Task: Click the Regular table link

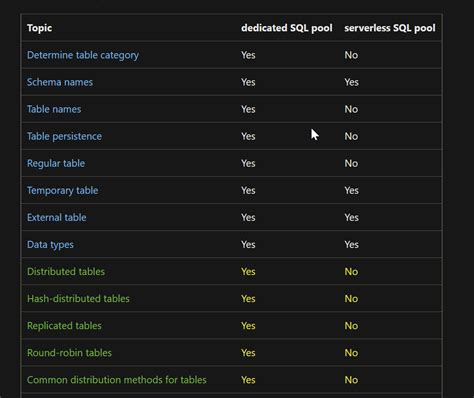Action: click(x=56, y=163)
